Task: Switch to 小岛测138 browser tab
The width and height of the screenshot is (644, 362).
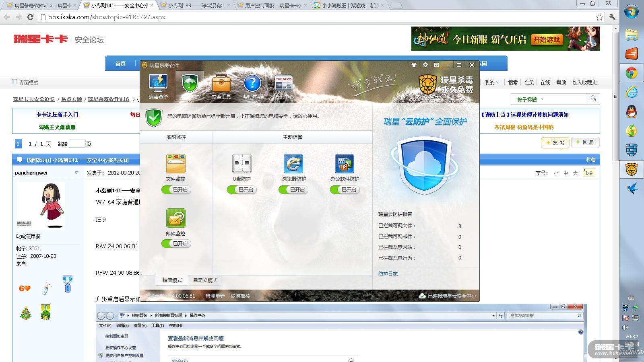Action: [196, 5]
